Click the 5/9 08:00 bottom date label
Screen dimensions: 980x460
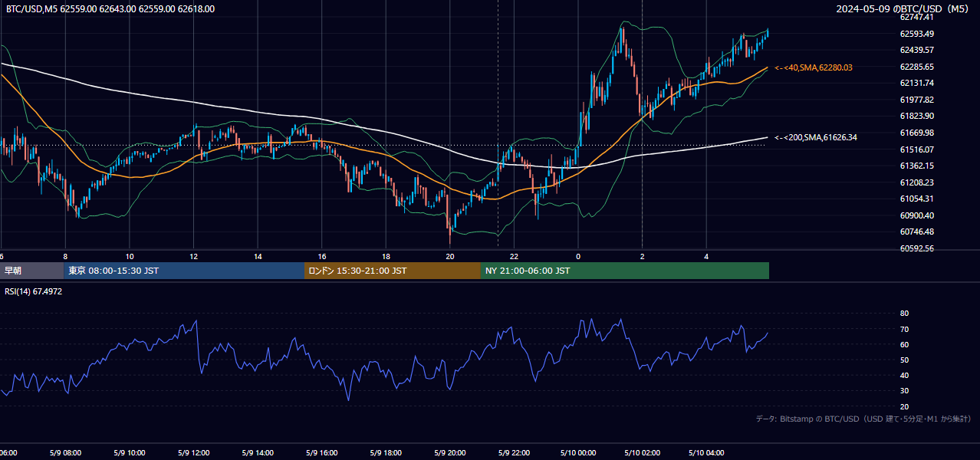coord(65,453)
